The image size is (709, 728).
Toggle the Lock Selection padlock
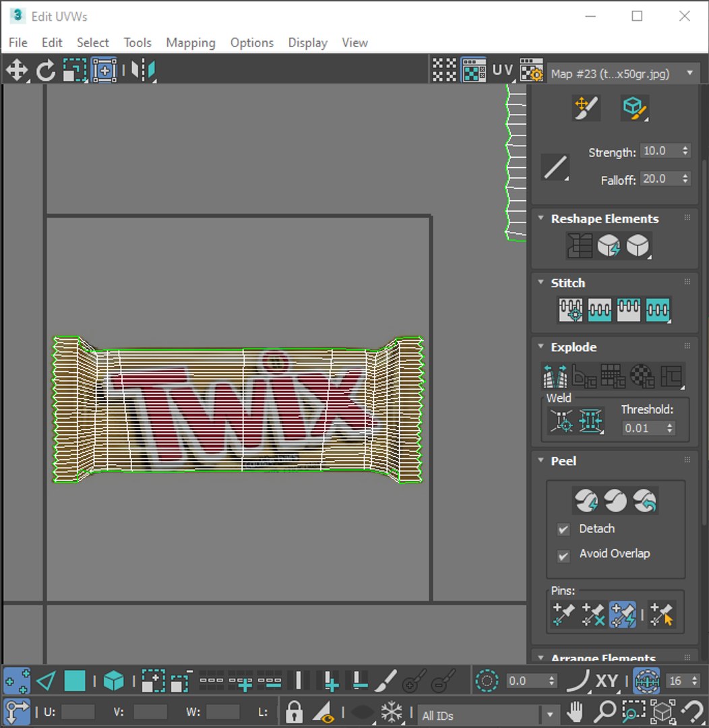(x=294, y=711)
